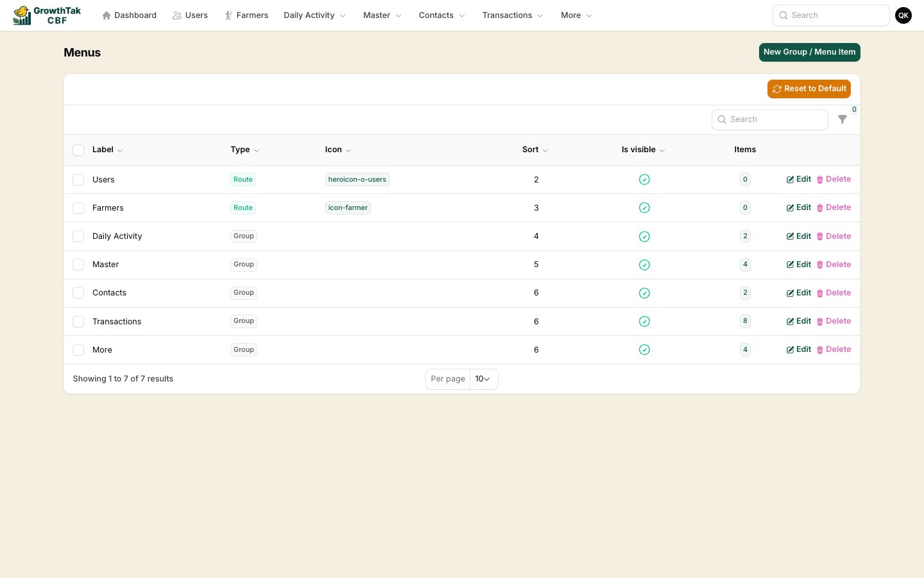
Task: Sort table by Label column
Action: point(107,150)
